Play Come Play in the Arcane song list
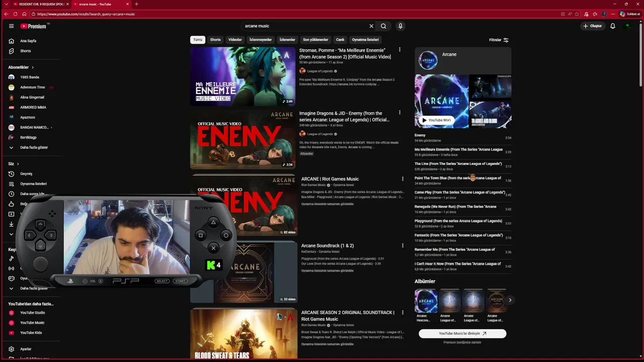 463,195
